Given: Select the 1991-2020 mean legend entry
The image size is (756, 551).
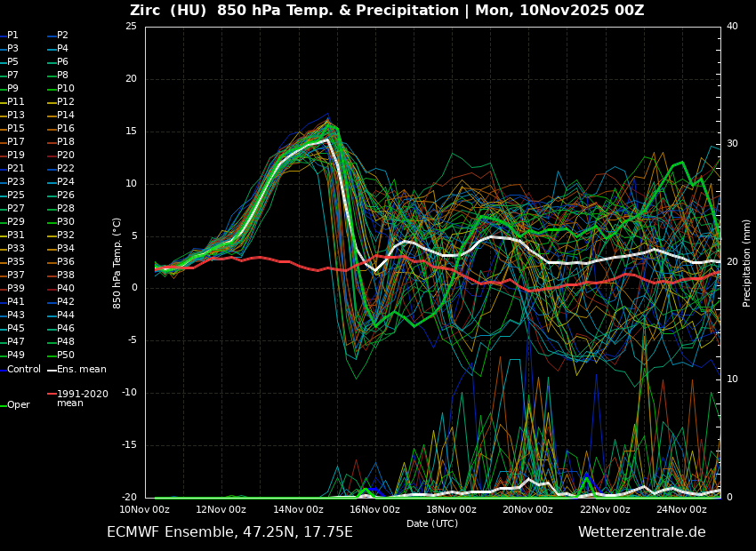Looking at the screenshot, I should click(x=82, y=398).
